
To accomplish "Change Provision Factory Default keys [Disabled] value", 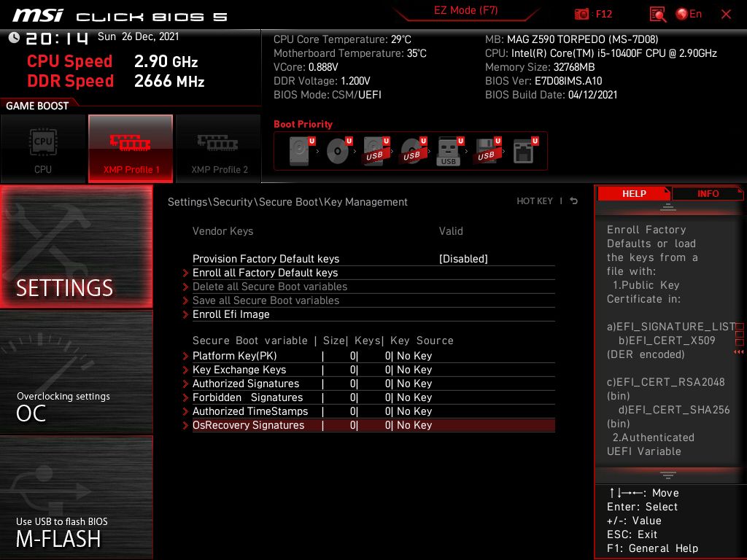I will pos(463,259).
